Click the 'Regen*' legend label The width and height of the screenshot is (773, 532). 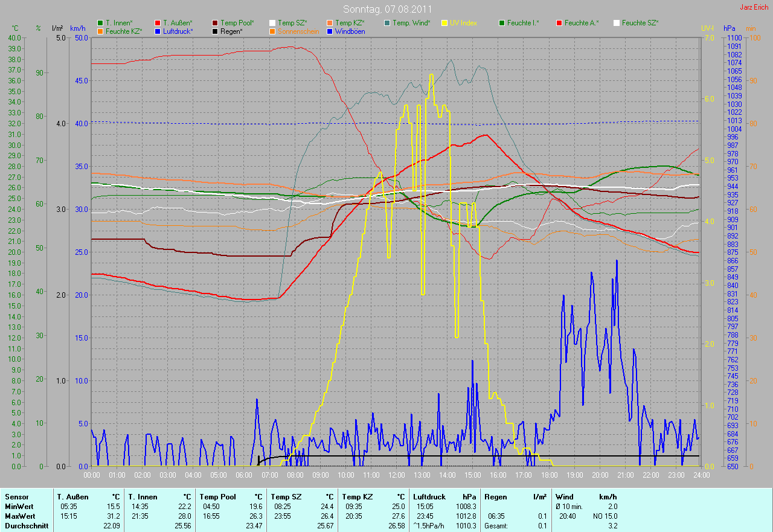[x=231, y=31]
